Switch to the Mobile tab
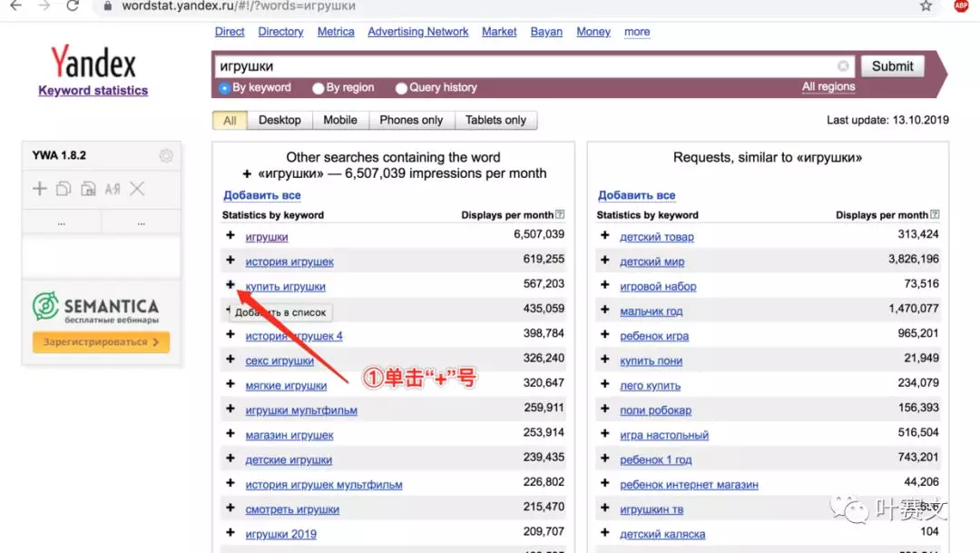The image size is (980, 553). (x=340, y=119)
